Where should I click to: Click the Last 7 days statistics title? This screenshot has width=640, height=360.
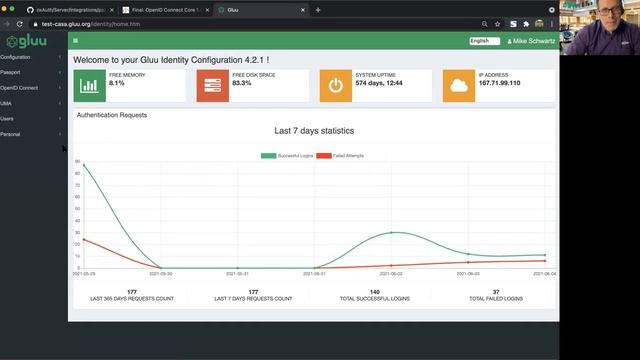314,131
